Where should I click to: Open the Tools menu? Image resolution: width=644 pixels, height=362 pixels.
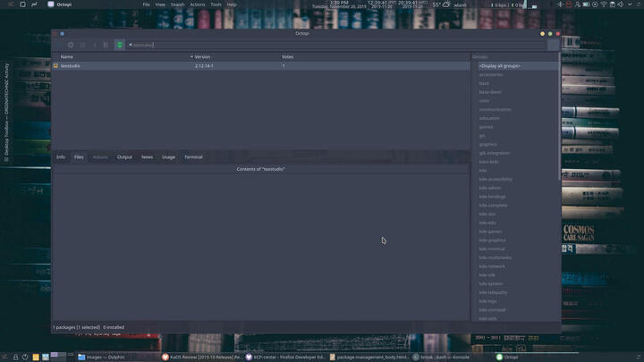pyautogui.click(x=216, y=4)
